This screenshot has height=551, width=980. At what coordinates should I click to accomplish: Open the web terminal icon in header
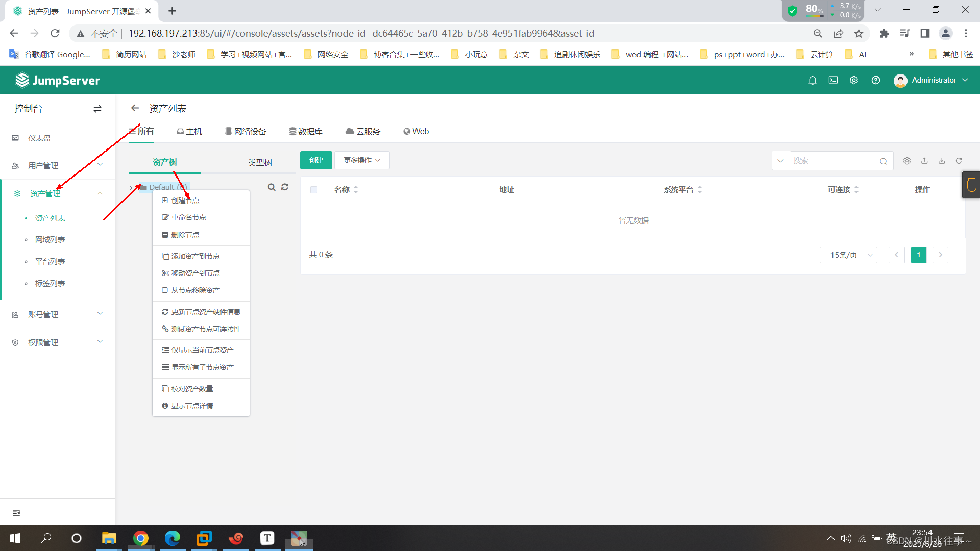[x=833, y=80]
